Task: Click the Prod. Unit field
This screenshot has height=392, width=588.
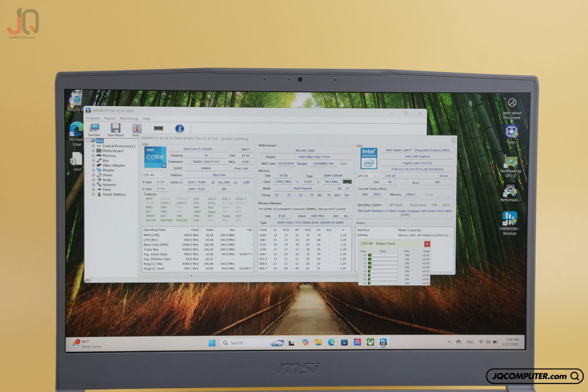Action: tap(241, 169)
